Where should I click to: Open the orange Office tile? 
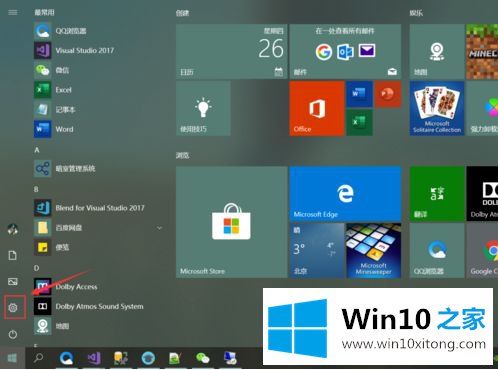[317, 108]
